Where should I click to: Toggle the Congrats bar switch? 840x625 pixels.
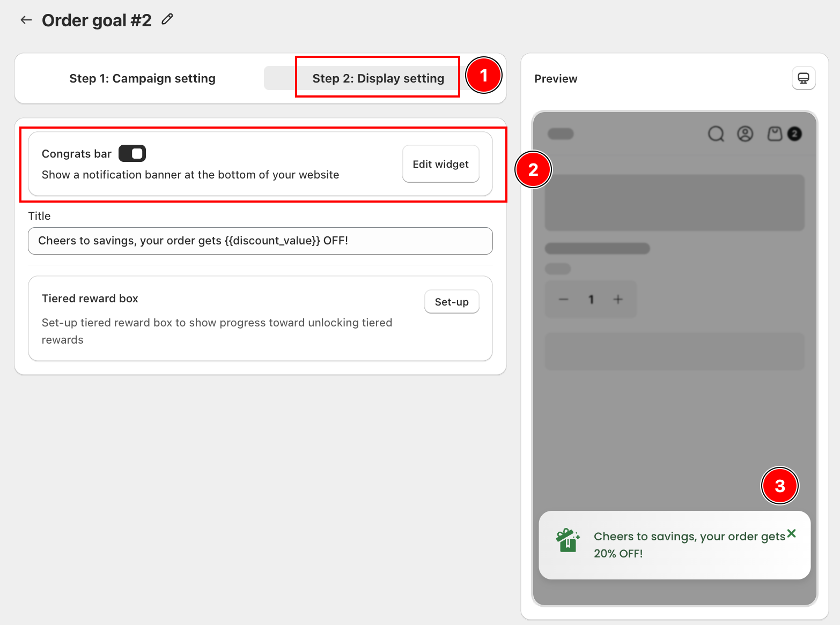(132, 153)
